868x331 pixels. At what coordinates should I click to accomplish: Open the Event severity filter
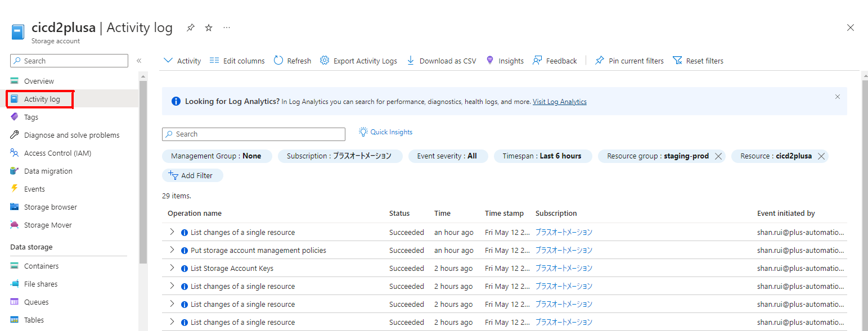click(x=447, y=156)
